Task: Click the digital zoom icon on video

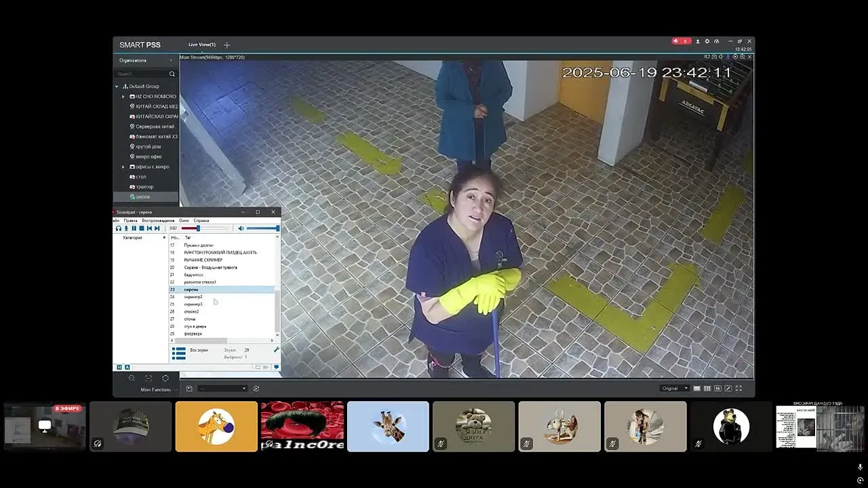Action: 743,57
